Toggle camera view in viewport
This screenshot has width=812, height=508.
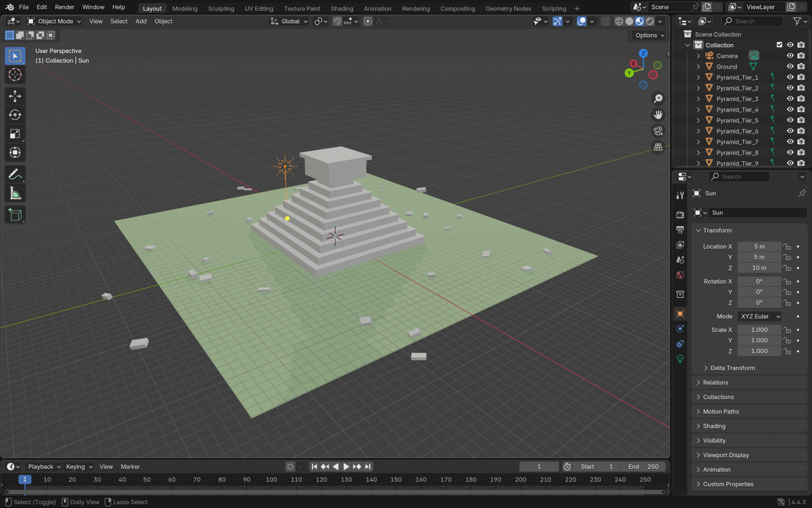click(x=658, y=131)
